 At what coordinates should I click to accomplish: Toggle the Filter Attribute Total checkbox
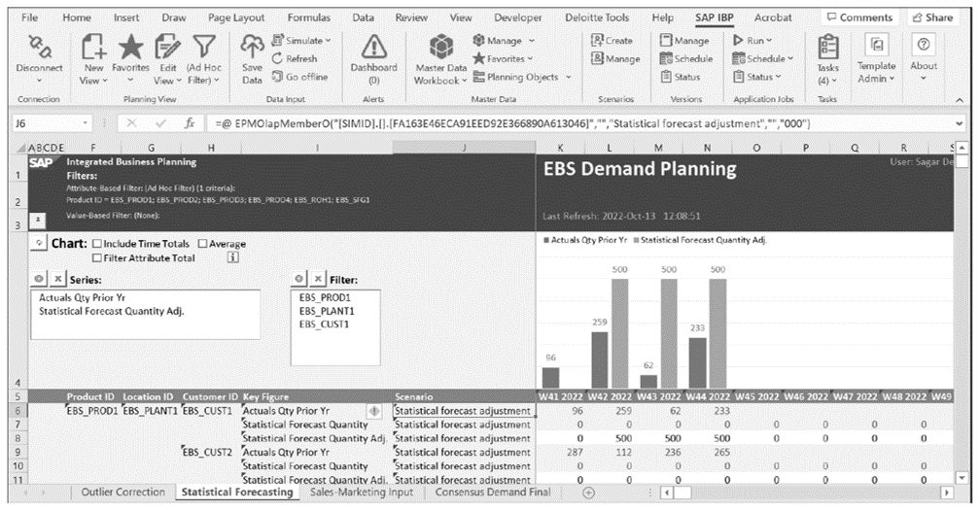coord(97,258)
